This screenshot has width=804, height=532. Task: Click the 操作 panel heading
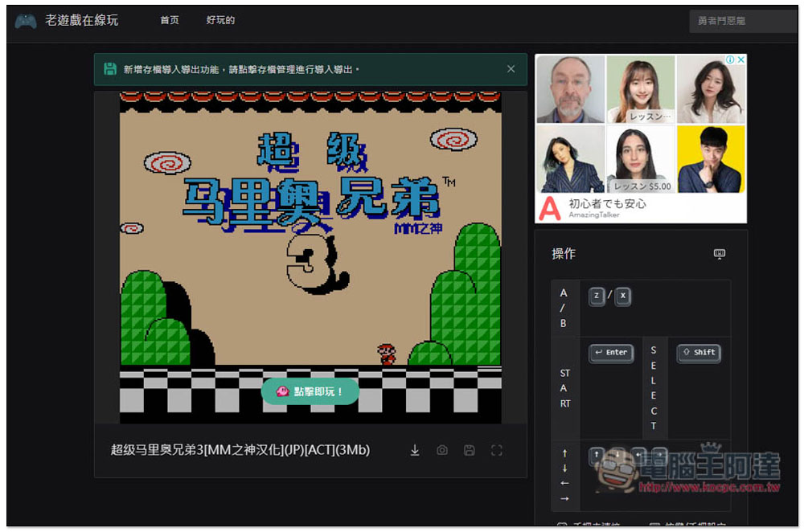(564, 254)
